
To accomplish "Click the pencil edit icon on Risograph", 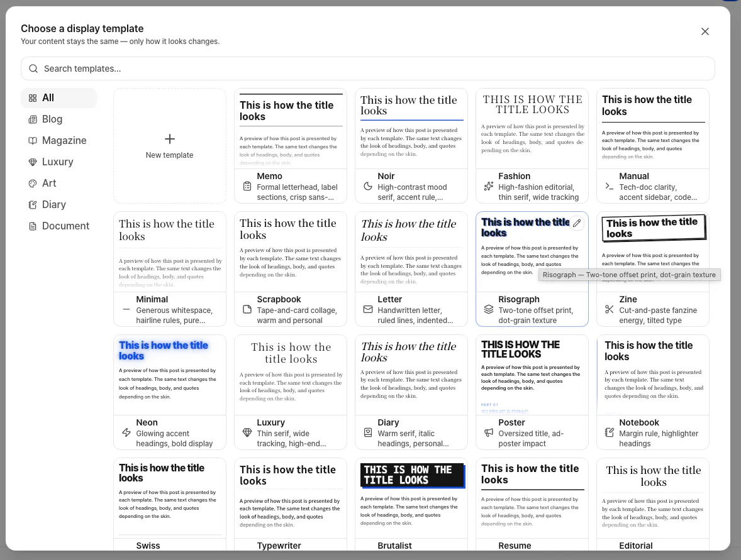I will pyautogui.click(x=577, y=223).
